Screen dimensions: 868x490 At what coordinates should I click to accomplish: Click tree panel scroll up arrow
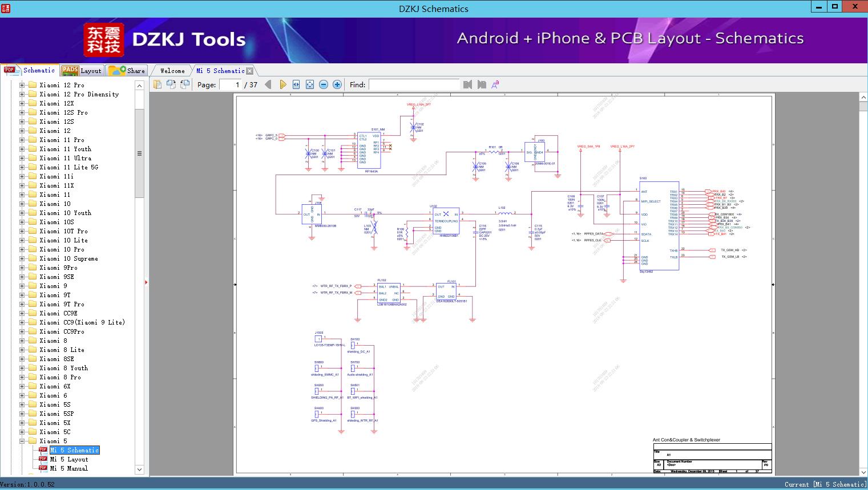click(139, 86)
